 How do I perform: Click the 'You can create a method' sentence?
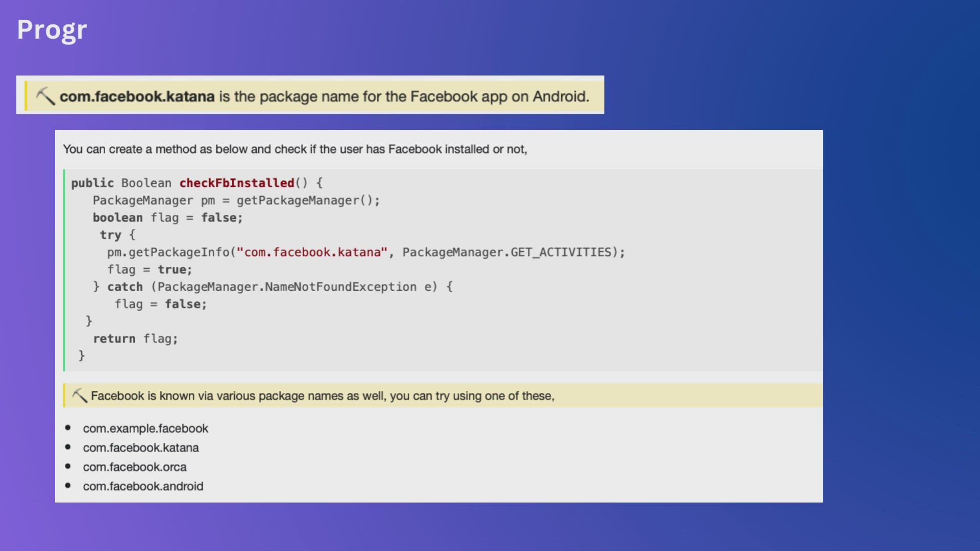click(x=295, y=149)
